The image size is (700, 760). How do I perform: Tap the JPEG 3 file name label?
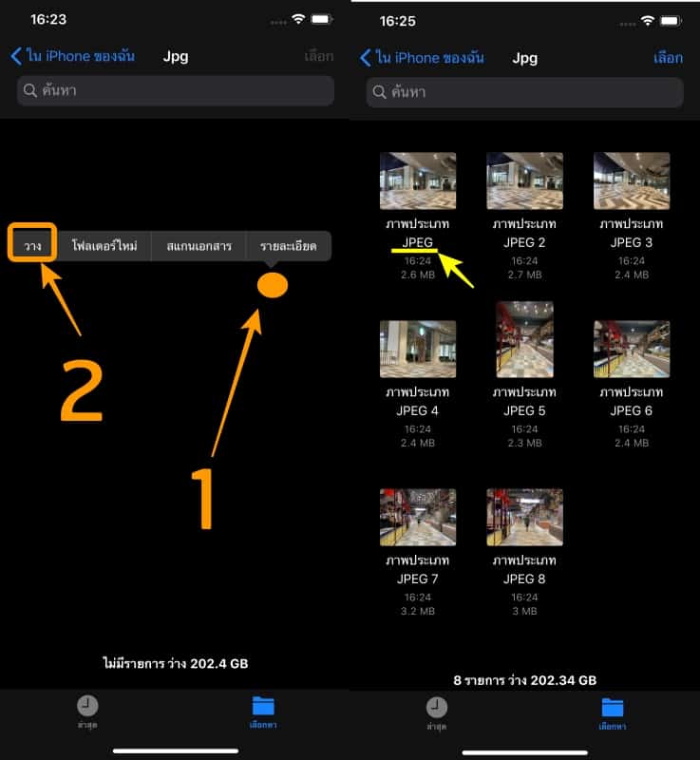(x=631, y=234)
